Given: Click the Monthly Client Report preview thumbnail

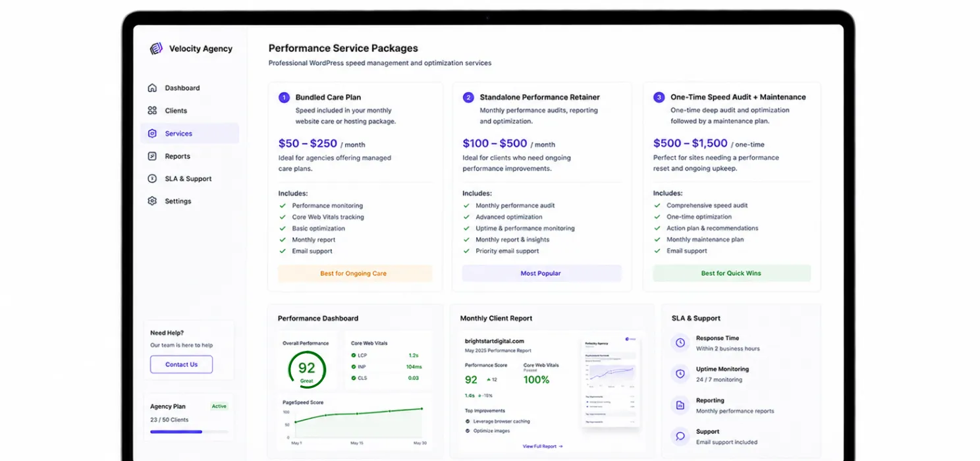Looking at the screenshot, I should [611, 383].
